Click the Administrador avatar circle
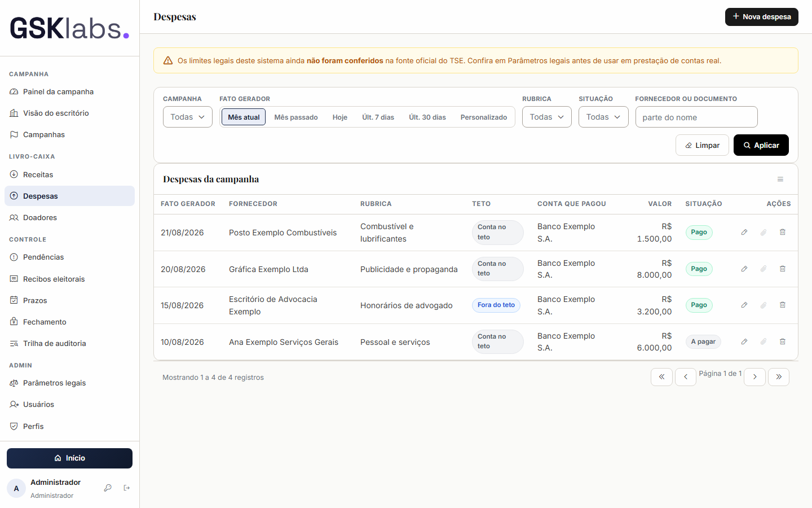The height and width of the screenshot is (508, 812). (x=16, y=489)
